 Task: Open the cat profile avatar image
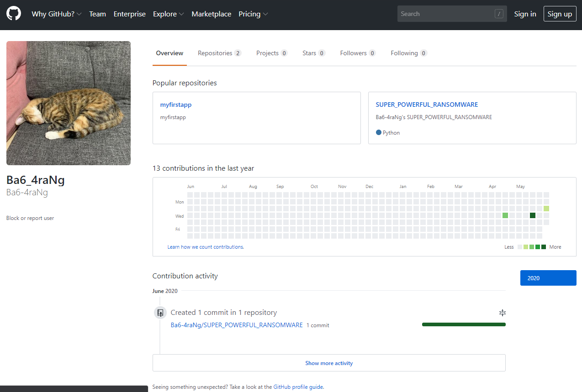[x=69, y=103]
